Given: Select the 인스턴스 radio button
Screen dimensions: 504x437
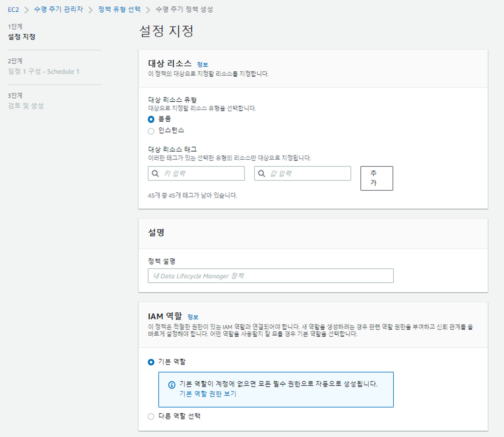Looking at the screenshot, I should point(151,131).
